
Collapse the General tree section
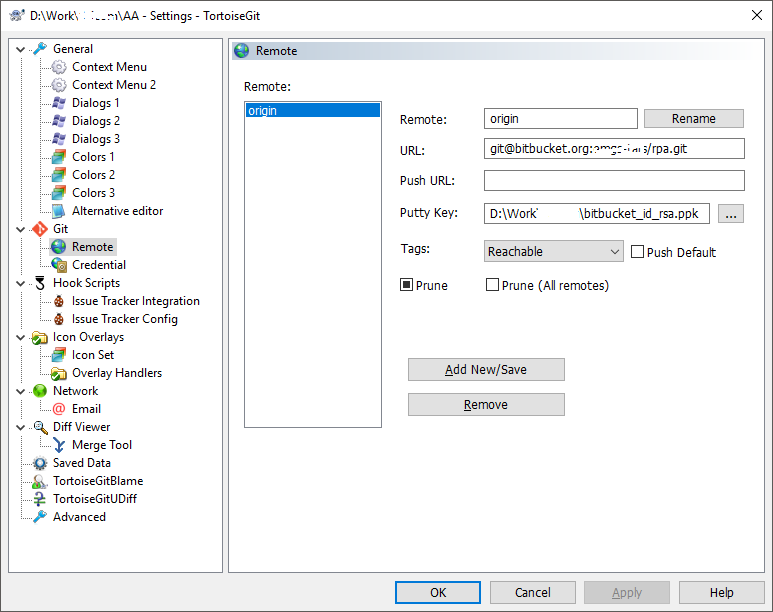click(x=21, y=49)
